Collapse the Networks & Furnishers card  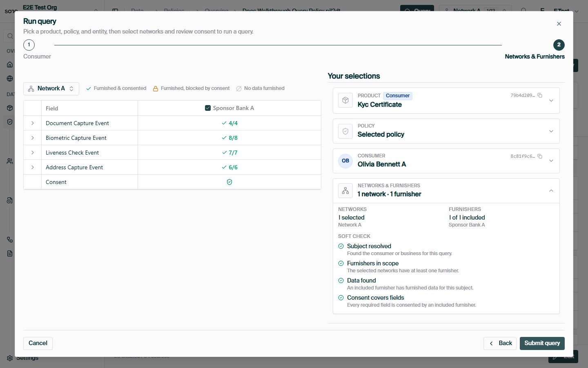551,191
